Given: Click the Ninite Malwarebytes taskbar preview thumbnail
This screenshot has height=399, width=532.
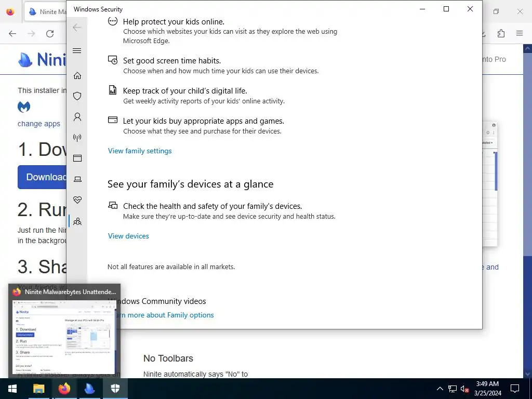Looking at the screenshot, I should pos(64,337).
